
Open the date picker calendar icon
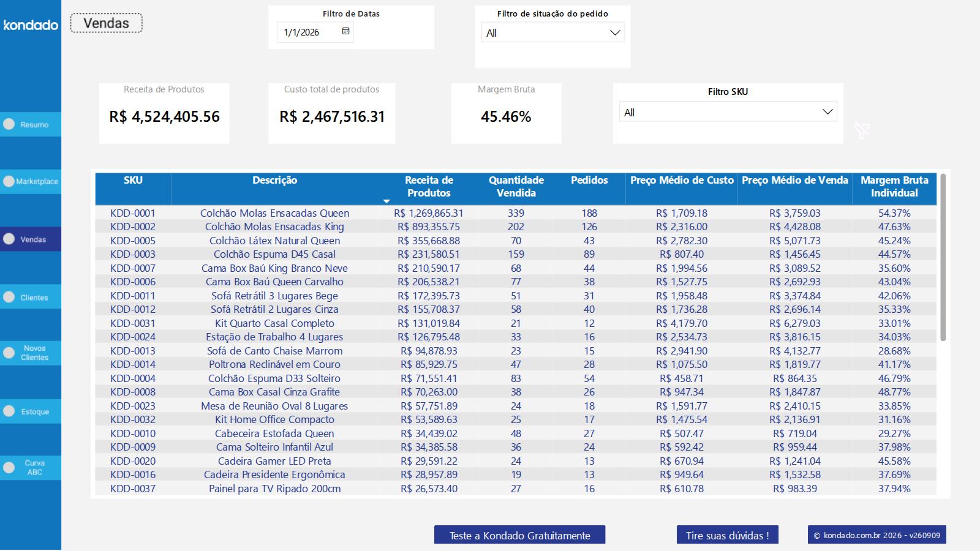tap(345, 31)
